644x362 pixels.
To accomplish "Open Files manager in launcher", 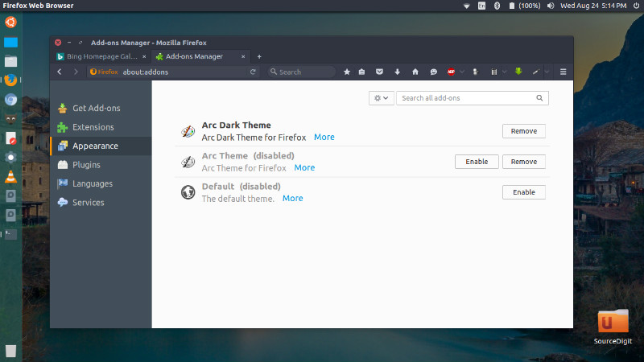I will coord(10,61).
